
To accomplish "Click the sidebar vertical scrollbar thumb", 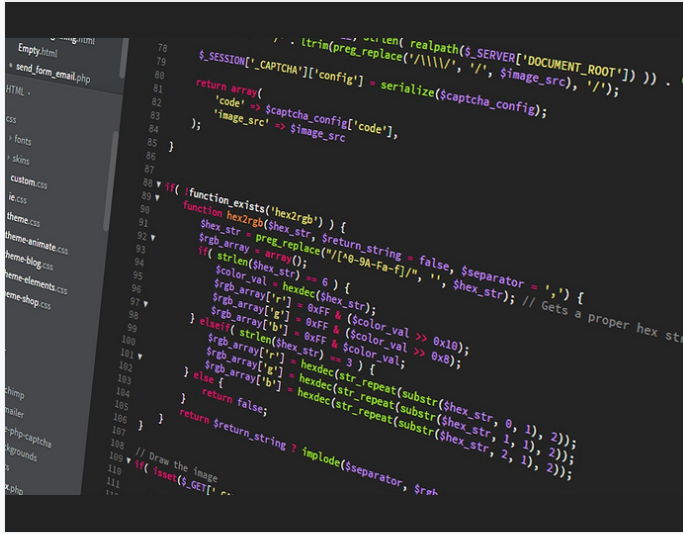I will pyautogui.click(x=112, y=181).
